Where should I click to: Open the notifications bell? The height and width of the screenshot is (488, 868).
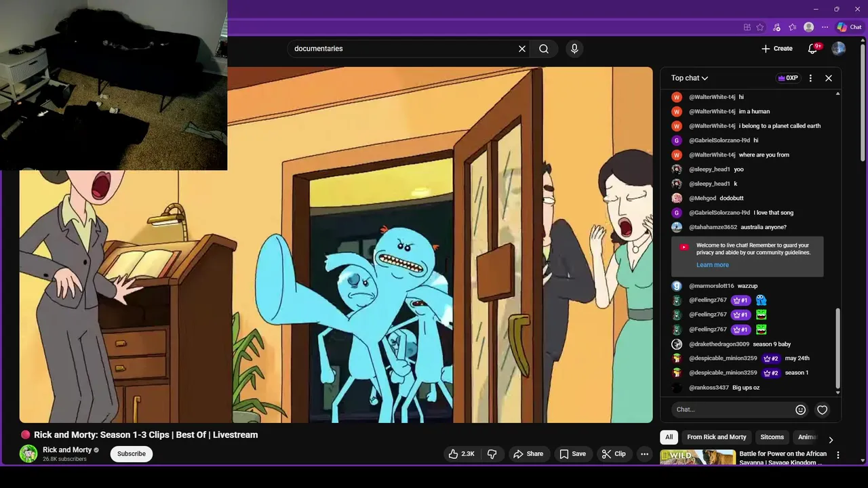(x=813, y=49)
